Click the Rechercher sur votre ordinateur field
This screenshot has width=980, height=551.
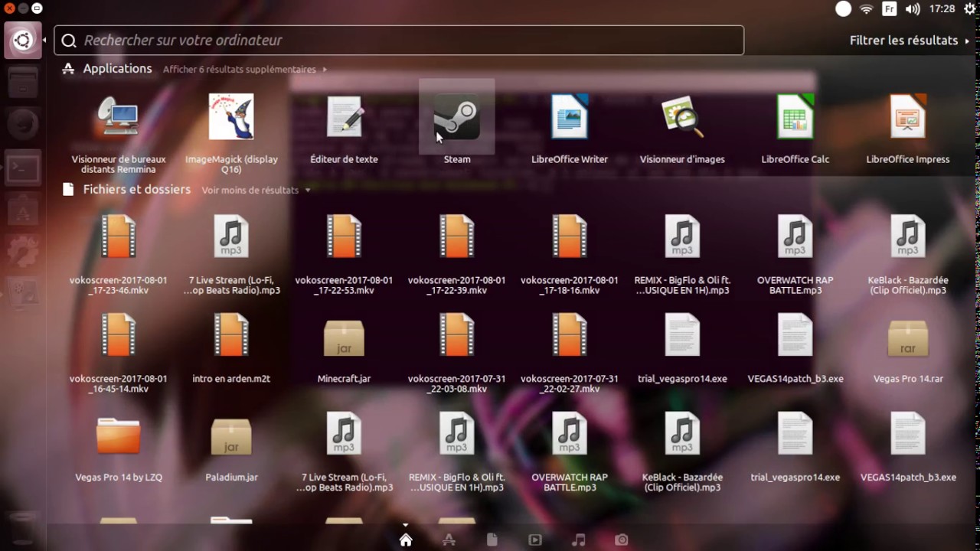(x=399, y=41)
